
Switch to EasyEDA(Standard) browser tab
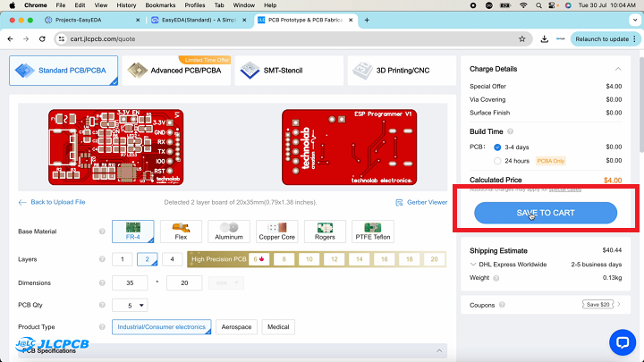click(199, 20)
